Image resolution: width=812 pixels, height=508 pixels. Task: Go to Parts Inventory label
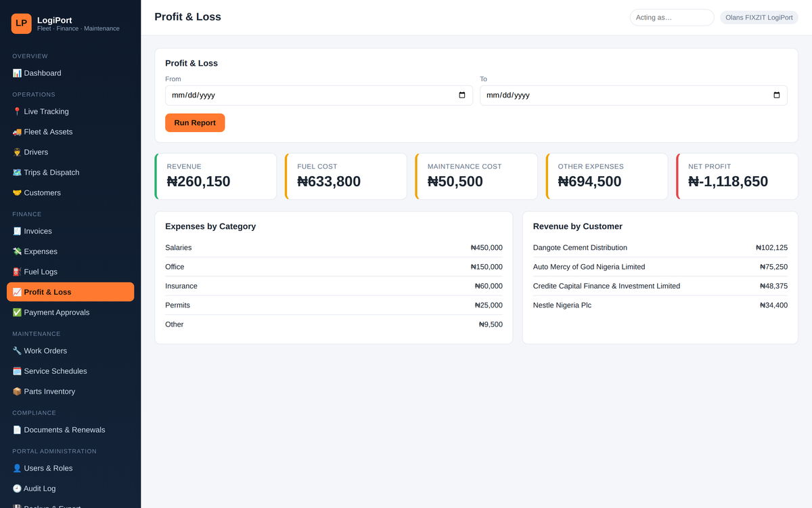49,391
